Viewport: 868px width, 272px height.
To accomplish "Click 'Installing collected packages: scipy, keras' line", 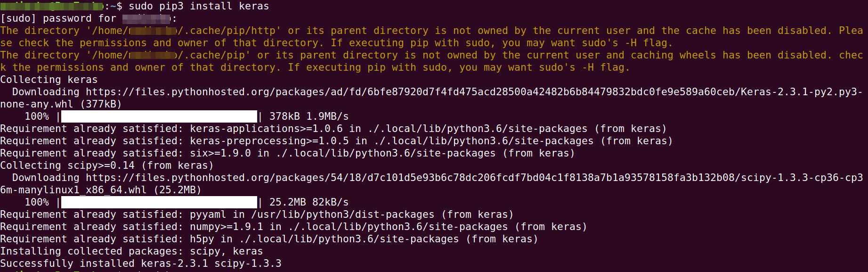I will click(x=131, y=251).
